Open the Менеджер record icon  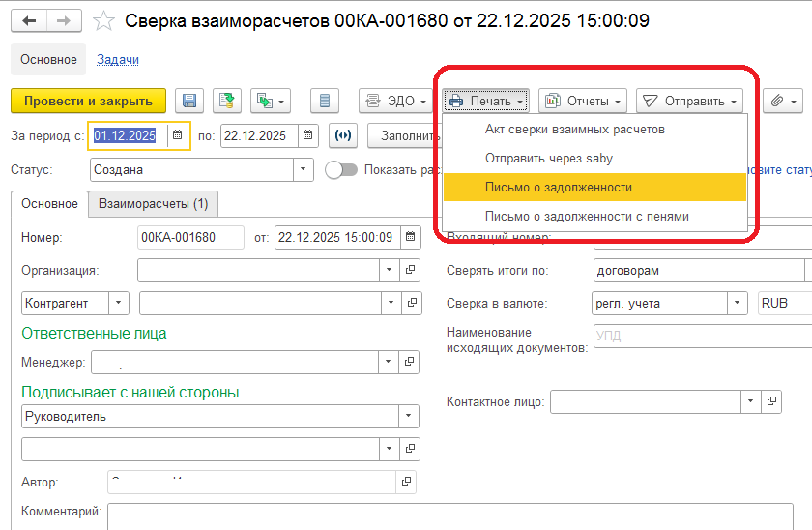409,362
